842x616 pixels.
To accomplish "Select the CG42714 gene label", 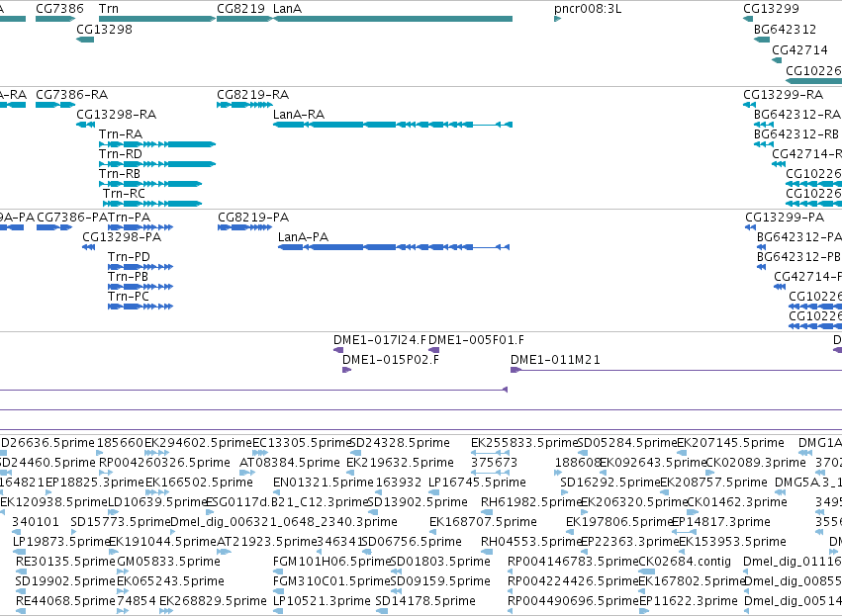I will (x=799, y=49).
